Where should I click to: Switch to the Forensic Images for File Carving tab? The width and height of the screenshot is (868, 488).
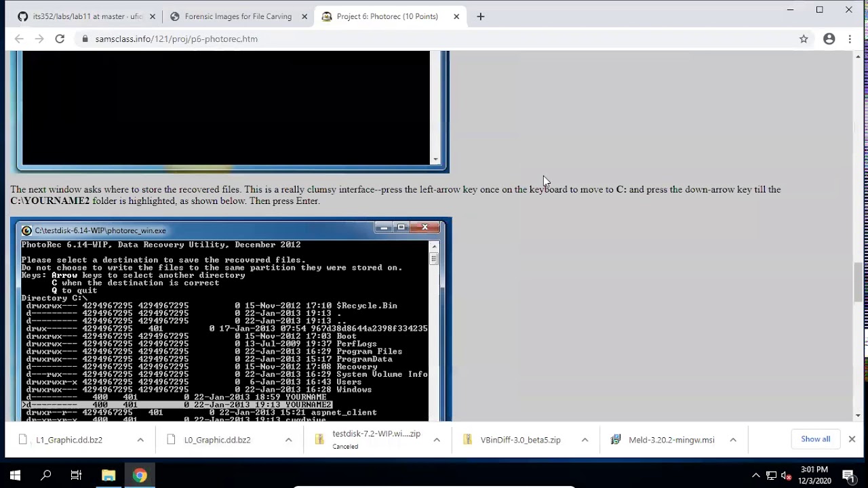pos(238,16)
